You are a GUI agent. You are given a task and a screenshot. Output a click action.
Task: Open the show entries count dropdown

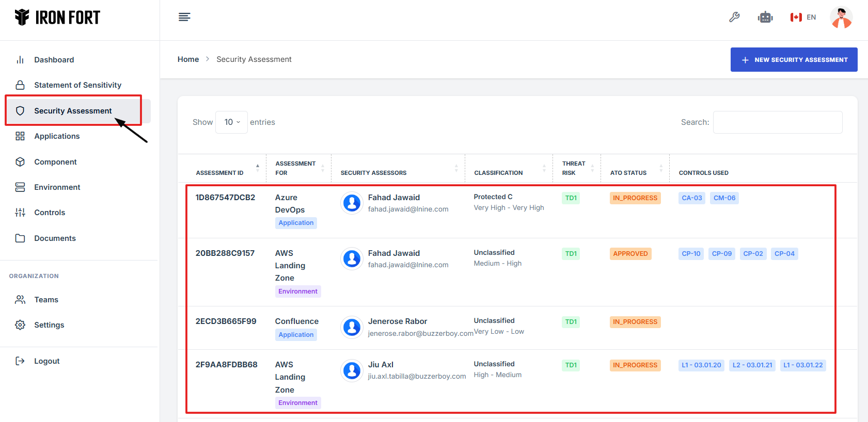click(231, 122)
